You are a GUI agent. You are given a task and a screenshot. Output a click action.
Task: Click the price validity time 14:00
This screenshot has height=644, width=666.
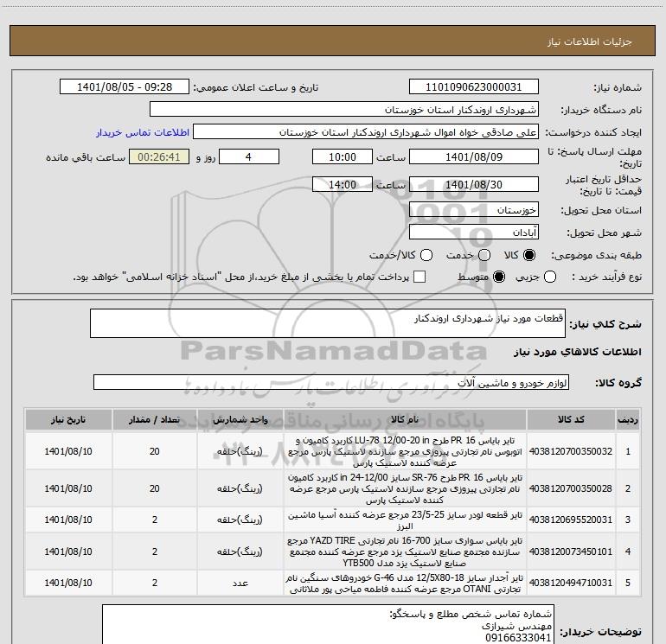coord(343,185)
